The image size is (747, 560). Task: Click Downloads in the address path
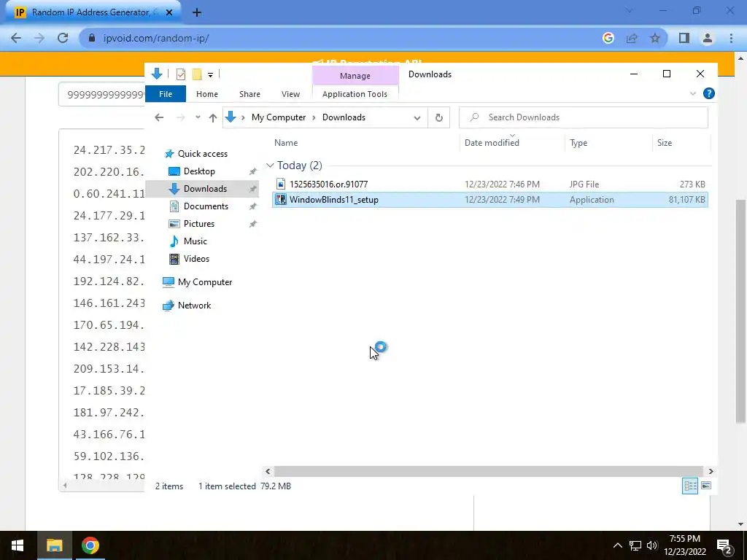pyautogui.click(x=344, y=117)
